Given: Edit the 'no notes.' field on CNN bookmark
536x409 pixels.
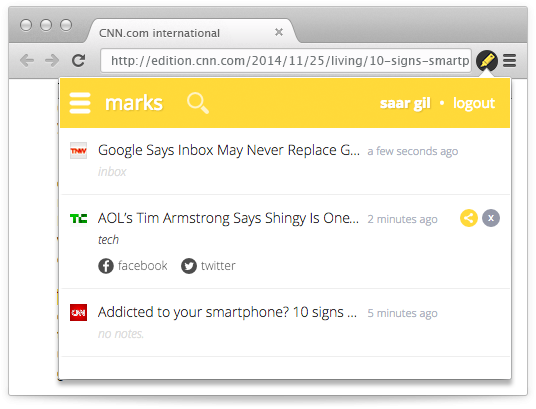Looking at the screenshot, I should point(121,334).
